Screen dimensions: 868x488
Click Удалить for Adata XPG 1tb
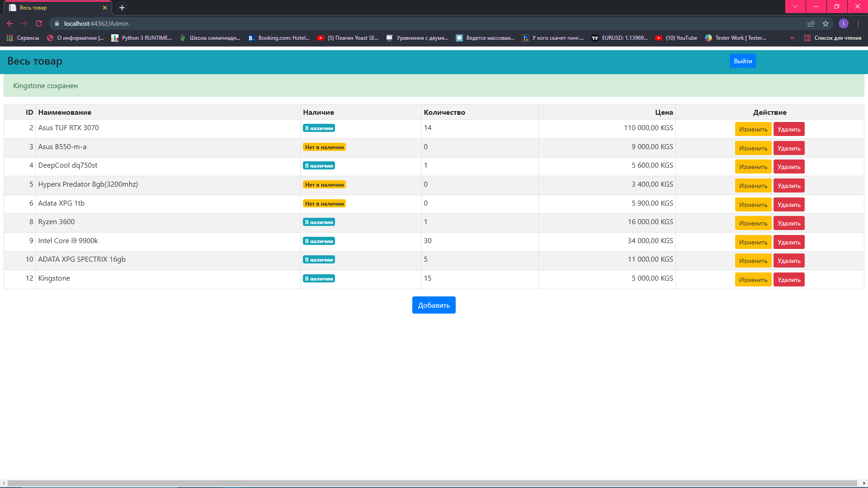[x=789, y=205]
